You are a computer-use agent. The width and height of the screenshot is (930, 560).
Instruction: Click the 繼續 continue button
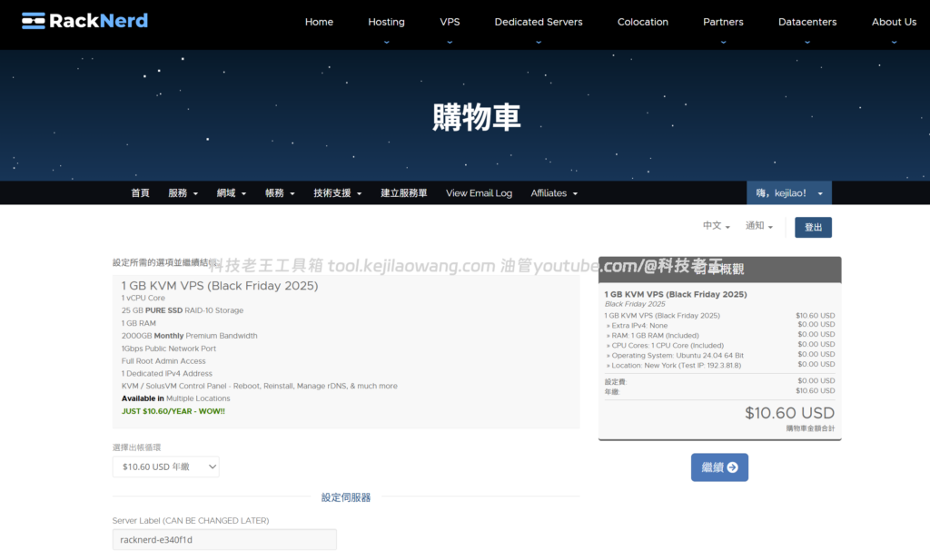click(719, 467)
